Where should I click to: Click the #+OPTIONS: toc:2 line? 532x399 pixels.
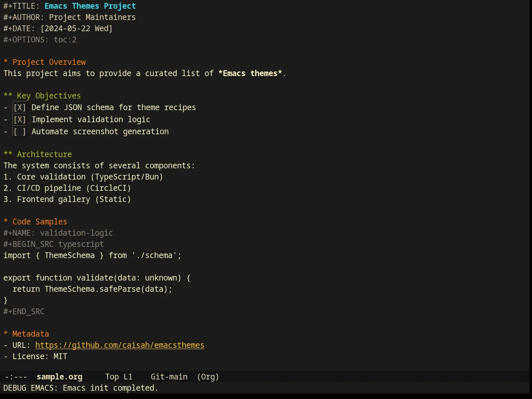(x=40, y=39)
